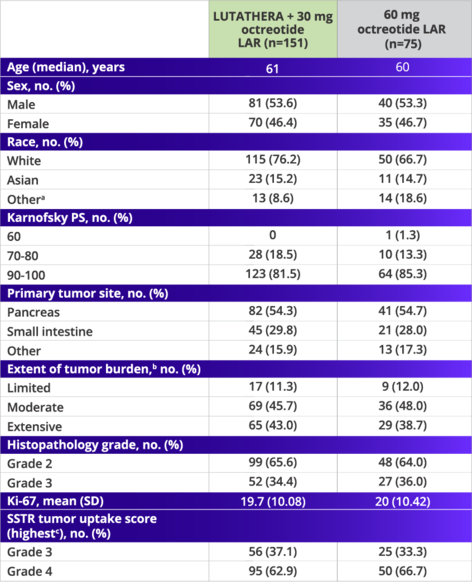
Task: Click the value 11 (14.7)
Action: (403, 179)
